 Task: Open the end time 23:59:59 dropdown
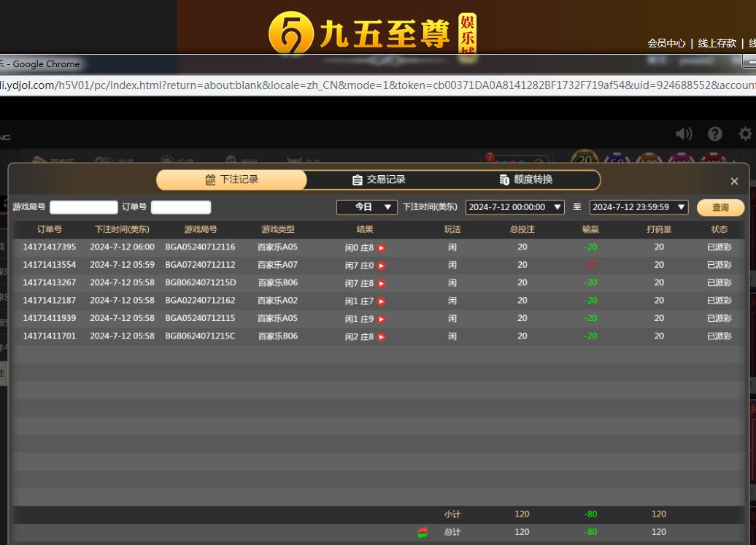639,207
